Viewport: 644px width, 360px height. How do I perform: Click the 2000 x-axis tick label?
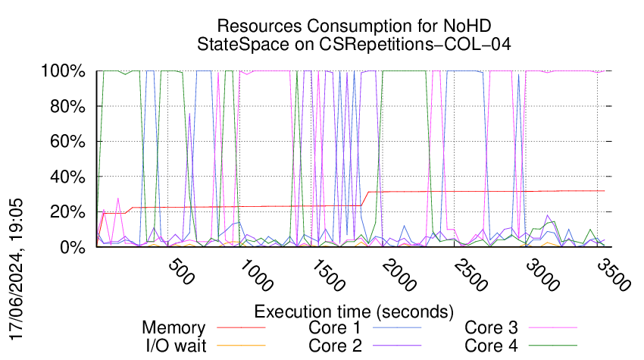click(399, 275)
